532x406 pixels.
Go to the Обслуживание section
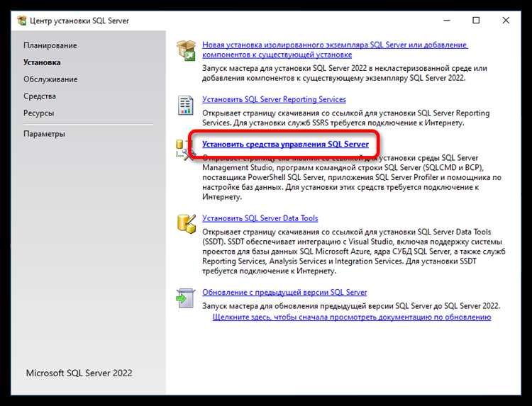(50, 79)
